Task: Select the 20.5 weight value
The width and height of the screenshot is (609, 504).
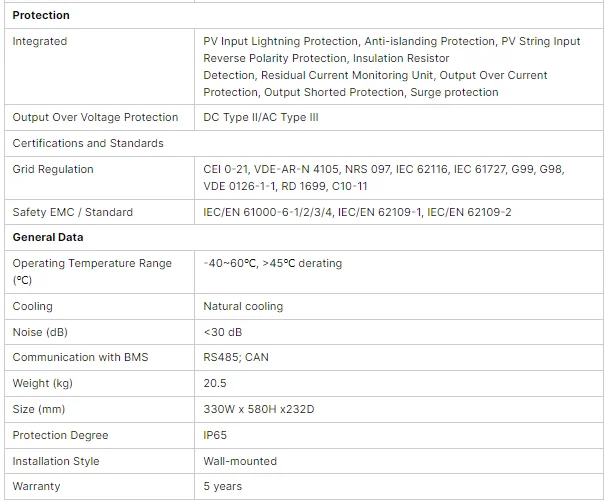Action: click(215, 383)
